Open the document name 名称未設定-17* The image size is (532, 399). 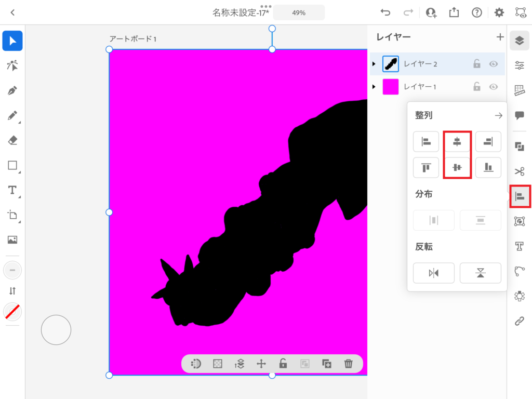tap(241, 12)
